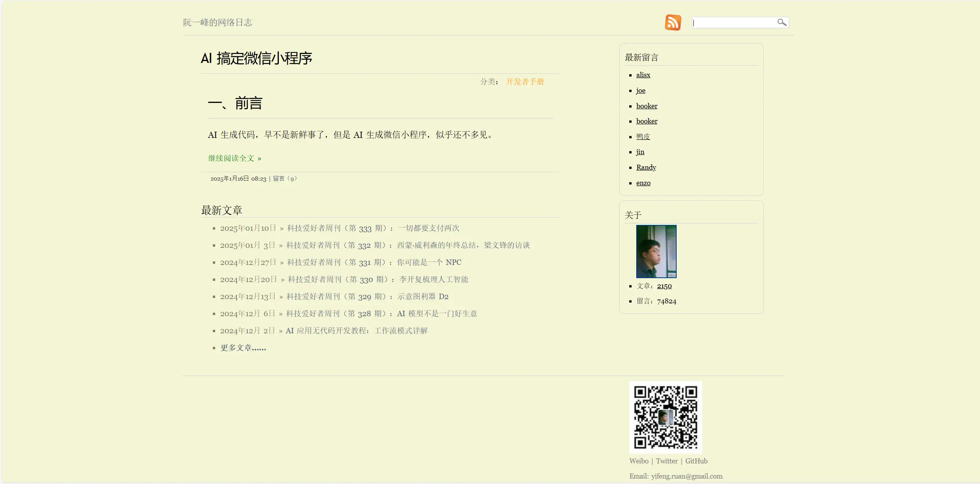Open the GitHub footer link
Screen dimensions: 980x484
pos(696,461)
